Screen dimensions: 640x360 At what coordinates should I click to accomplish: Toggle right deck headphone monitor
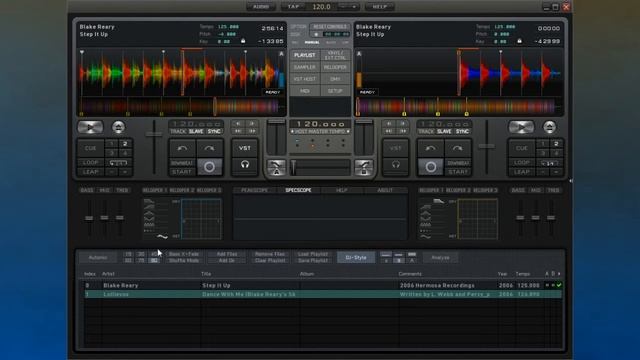click(x=396, y=164)
